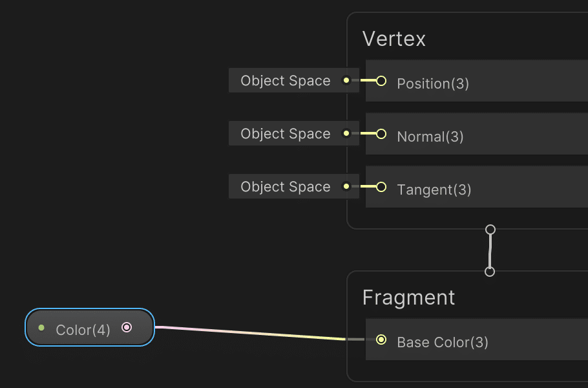
Task: Click the Position(3) input port circle
Action: point(381,81)
